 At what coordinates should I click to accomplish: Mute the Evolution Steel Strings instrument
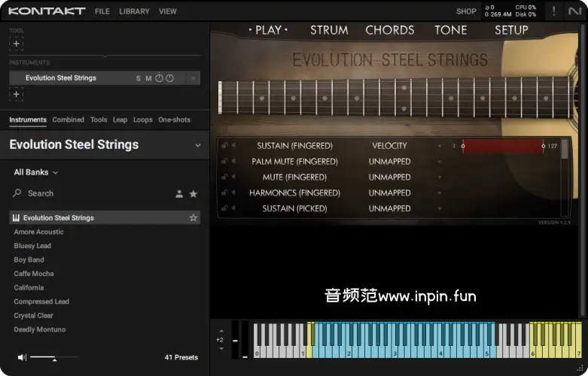pyautogui.click(x=148, y=78)
